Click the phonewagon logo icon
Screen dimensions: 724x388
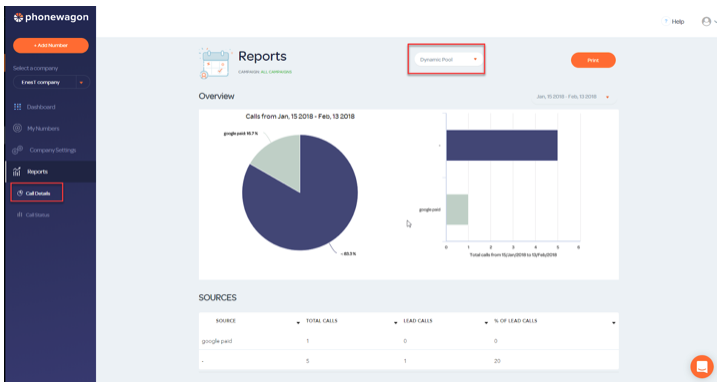[18, 18]
